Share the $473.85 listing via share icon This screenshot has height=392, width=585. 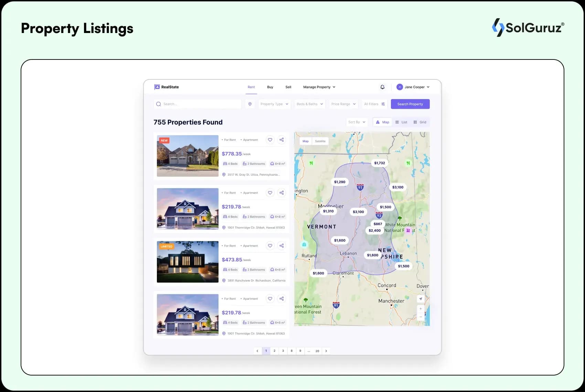click(281, 246)
